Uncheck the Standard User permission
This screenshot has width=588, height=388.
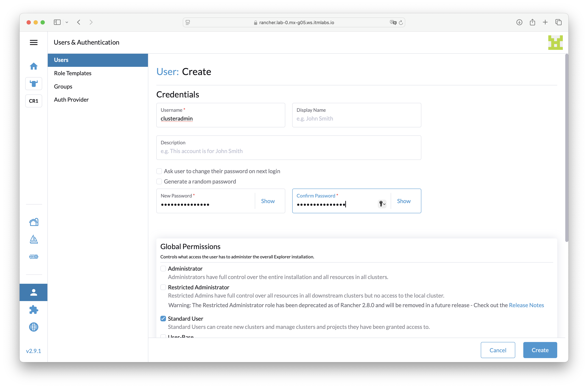pos(163,319)
